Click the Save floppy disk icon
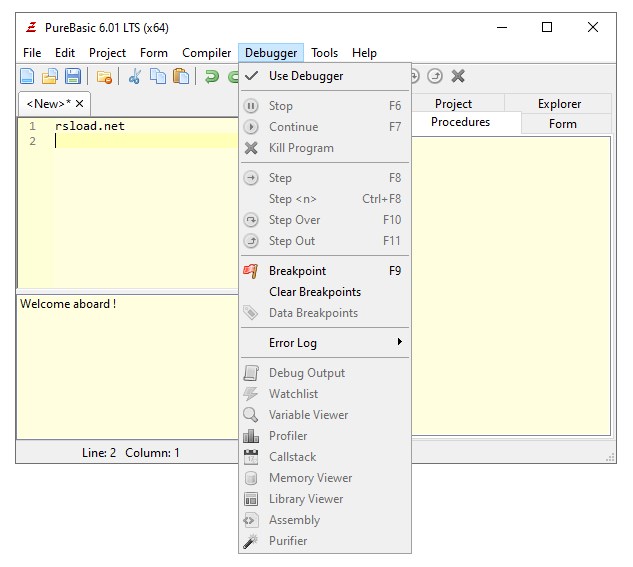Image resolution: width=633 pixels, height=567 pixels. pyautogui.click(x=73, y=76)
